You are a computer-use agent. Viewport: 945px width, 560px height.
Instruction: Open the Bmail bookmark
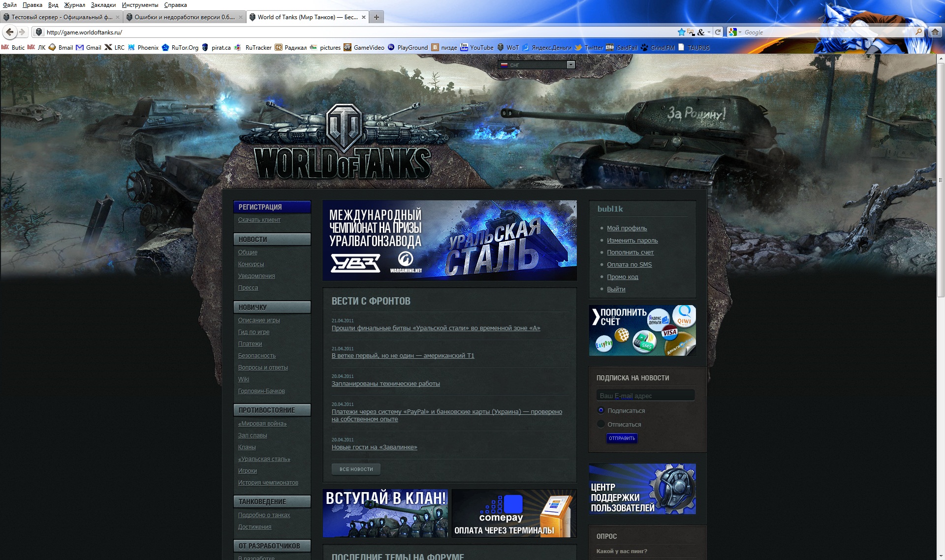click(61, 48)
